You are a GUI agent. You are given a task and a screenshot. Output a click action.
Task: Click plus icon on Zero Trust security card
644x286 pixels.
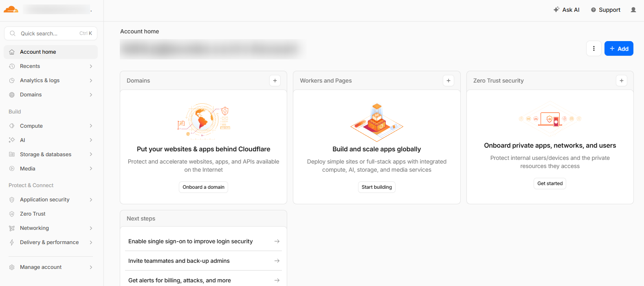621,81
